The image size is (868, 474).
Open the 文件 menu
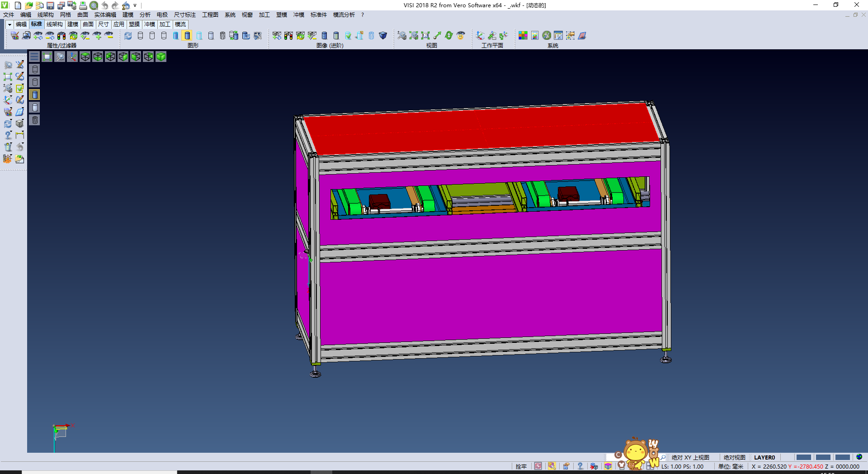(x=9, y=15)
